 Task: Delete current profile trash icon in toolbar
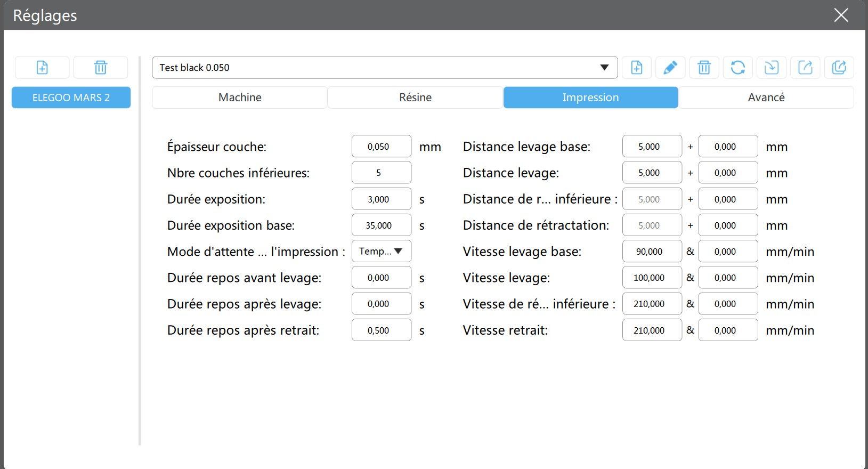(704, 68)
